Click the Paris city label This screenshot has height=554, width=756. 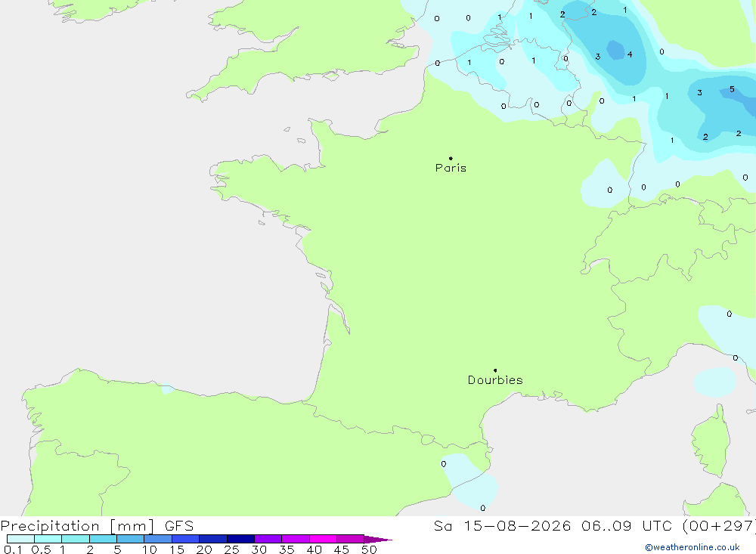tap(451, 168)
